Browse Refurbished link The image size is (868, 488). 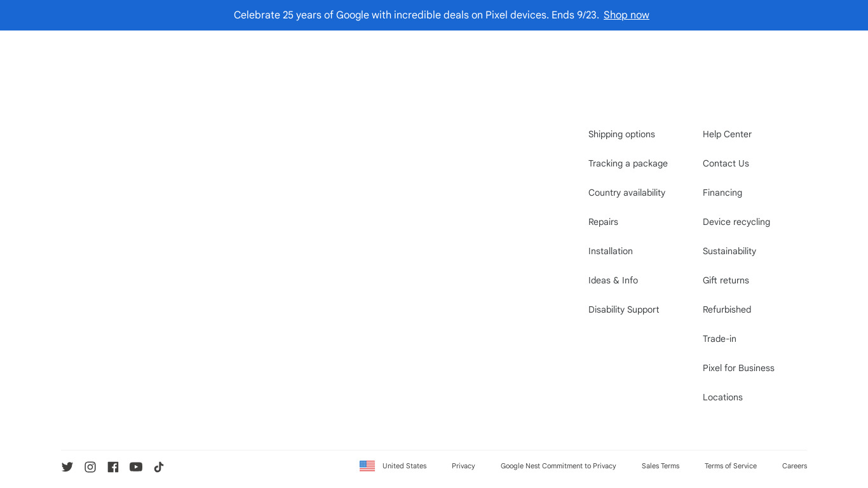click(x=727, y=309)
